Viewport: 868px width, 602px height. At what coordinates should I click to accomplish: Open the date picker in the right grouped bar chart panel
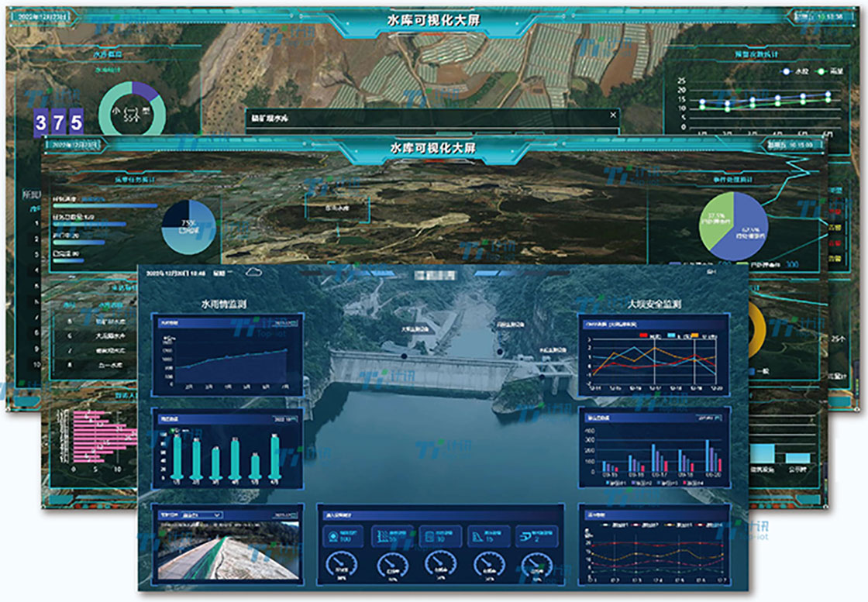pyautogui.click(x=710, y=418)
